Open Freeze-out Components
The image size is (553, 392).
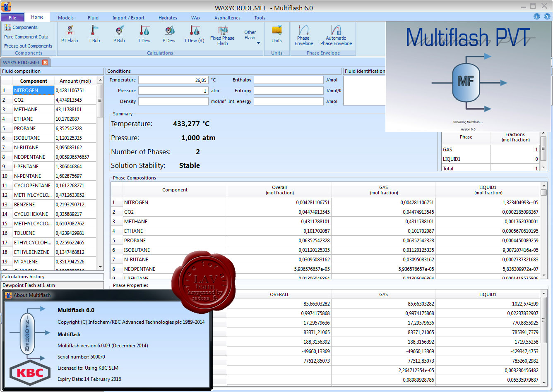click(x=28, y=46)
